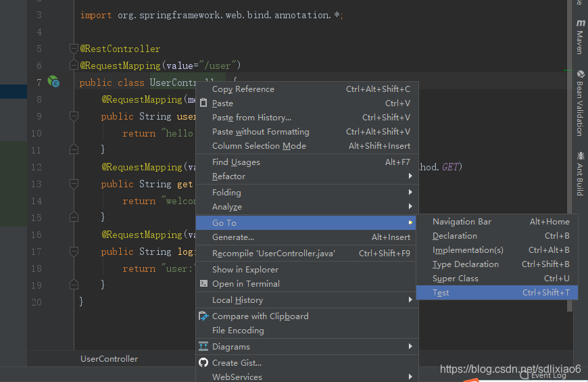Click the Diagrams icon in context menu

pyautogui.click(x=203, y=346)
